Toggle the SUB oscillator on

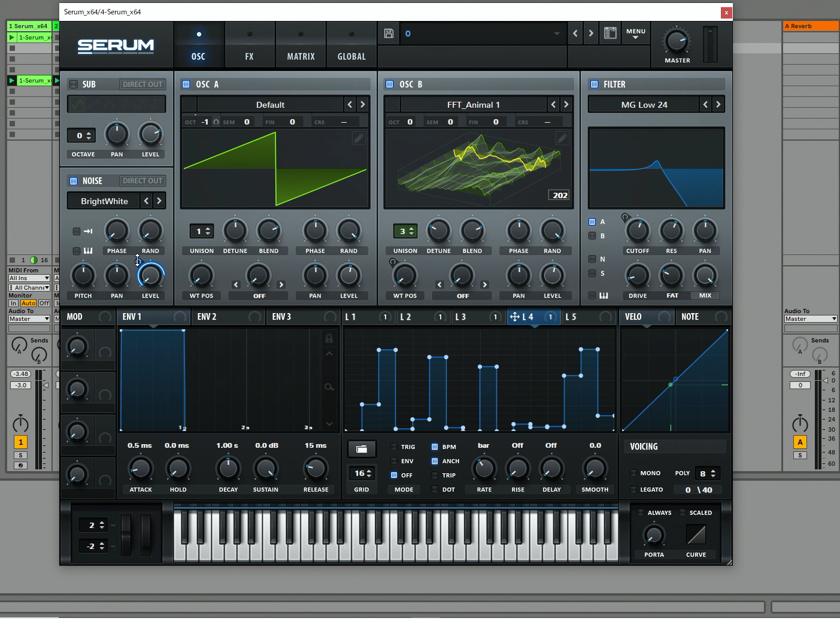73,84
